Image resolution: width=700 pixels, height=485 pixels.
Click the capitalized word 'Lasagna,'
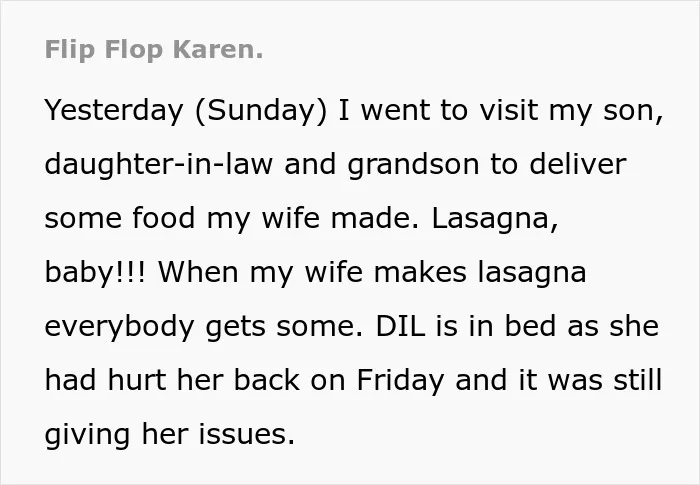495,219
